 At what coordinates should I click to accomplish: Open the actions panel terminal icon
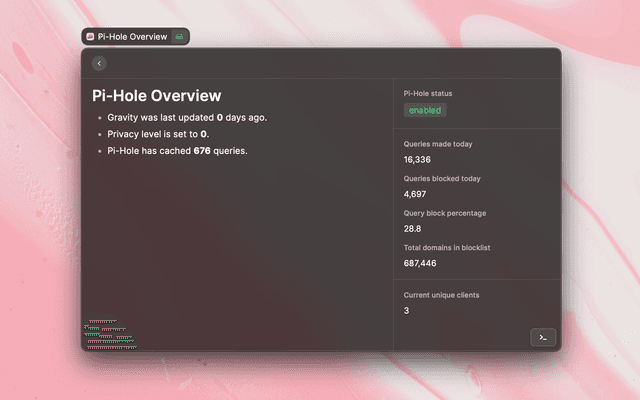tap(542, 337)
